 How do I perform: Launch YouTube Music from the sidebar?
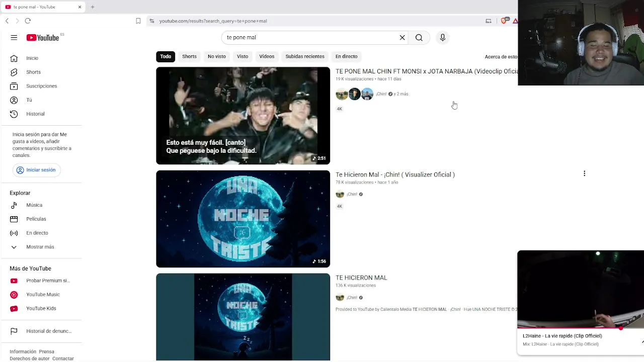pyautogui.click(x=42, y=295)
